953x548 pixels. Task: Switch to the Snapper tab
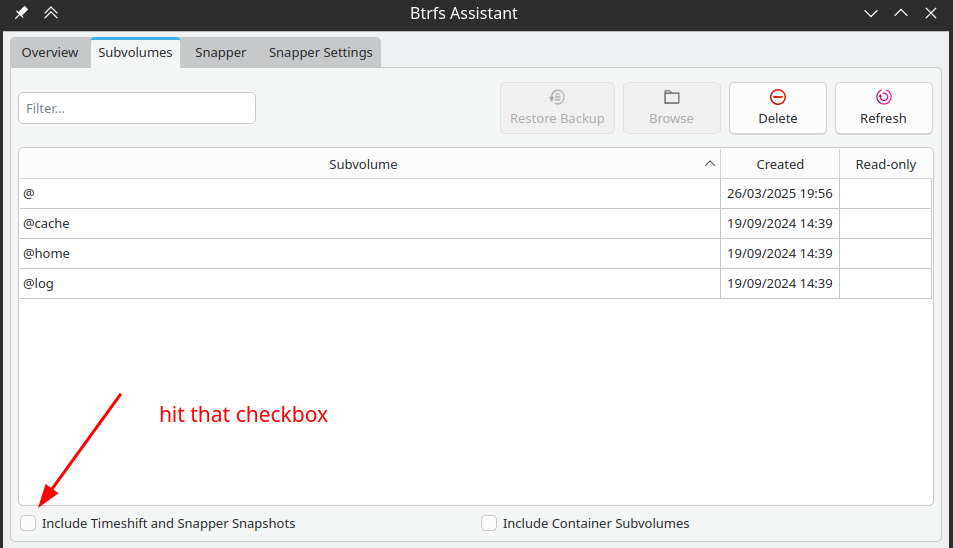(x=220, y=53)
